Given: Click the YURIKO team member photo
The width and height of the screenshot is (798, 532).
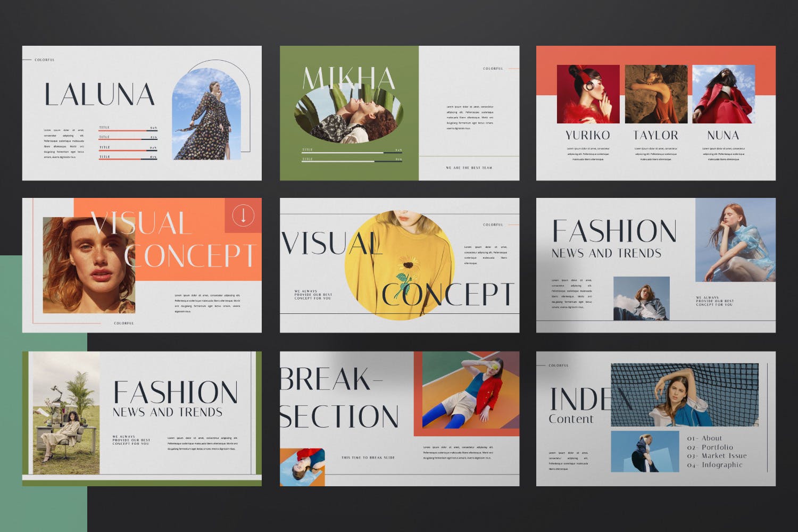Looking at the screenshot, I should tap(588, 94).
